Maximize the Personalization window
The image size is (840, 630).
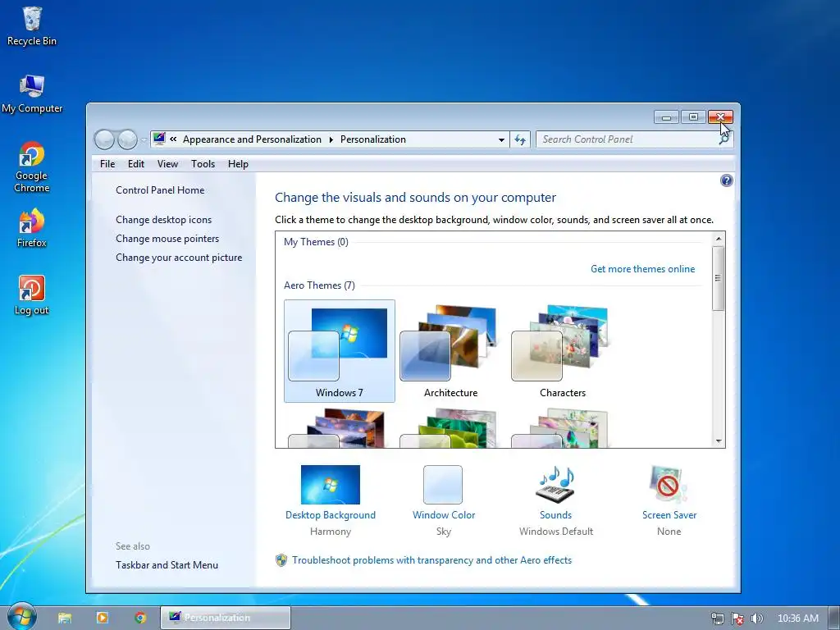(x=693, y=117)
